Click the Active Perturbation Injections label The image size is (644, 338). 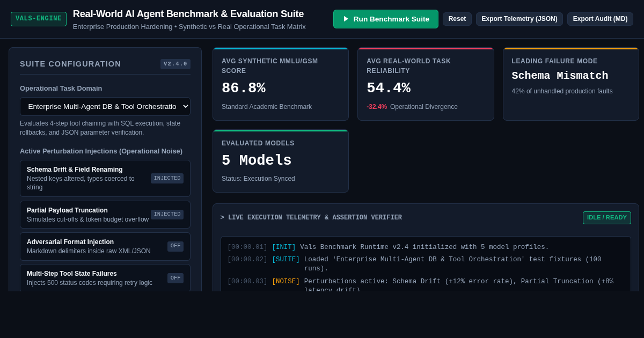click(x=101, y=151)
